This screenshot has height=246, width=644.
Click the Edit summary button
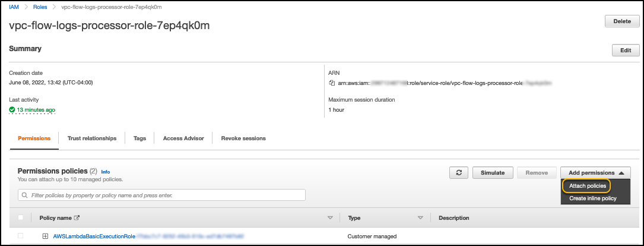pyautogui.click(x=626, y=50)
